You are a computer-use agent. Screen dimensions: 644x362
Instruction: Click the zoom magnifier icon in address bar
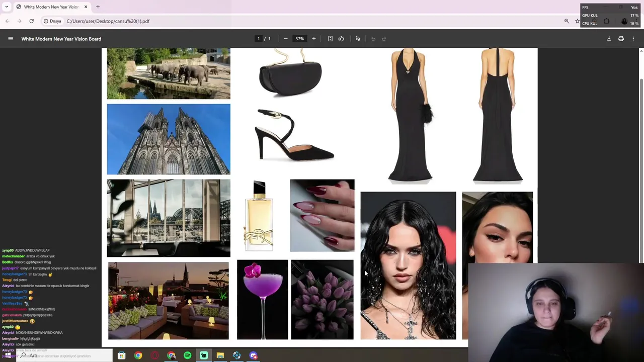pyautogui.click(x=567, y=21)
